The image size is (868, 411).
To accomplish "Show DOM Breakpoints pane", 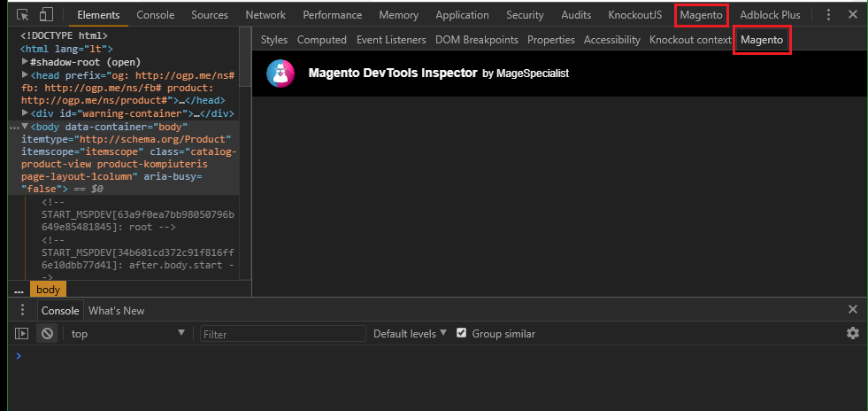I will point(477,39).
